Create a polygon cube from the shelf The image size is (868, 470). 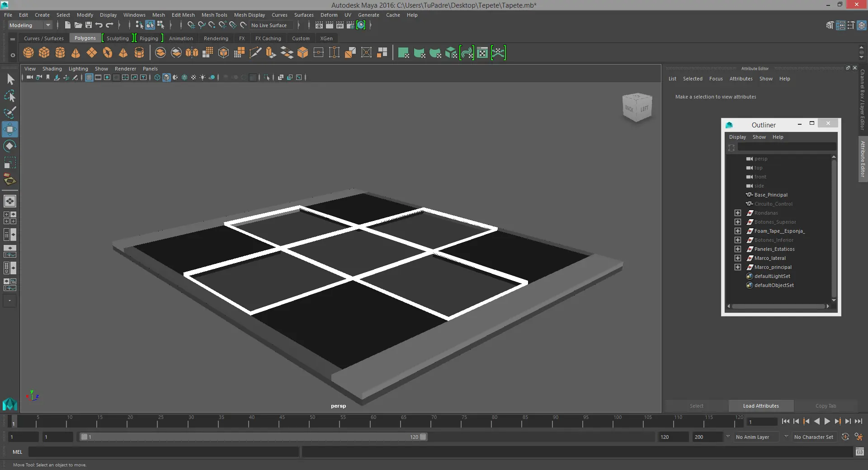tap(44, 53)
